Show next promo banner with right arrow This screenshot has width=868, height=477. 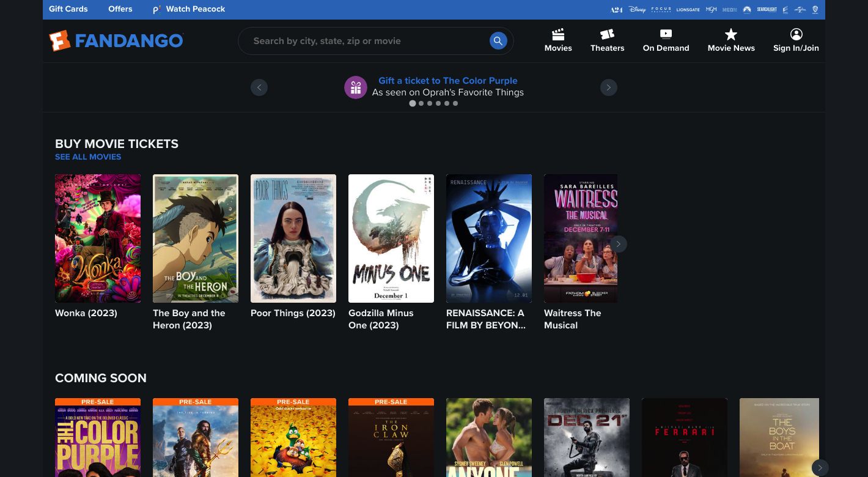pyautogui.click(x=608, y=87)
